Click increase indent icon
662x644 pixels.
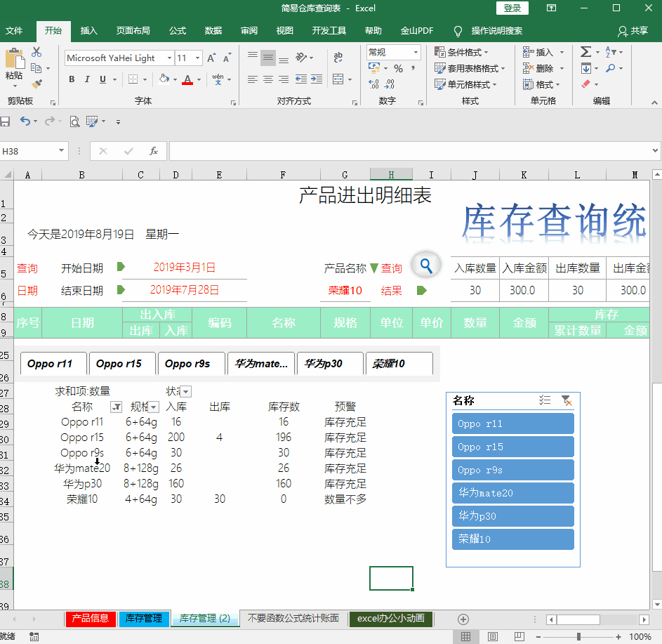pyautogui.click(x=317, y=79)
